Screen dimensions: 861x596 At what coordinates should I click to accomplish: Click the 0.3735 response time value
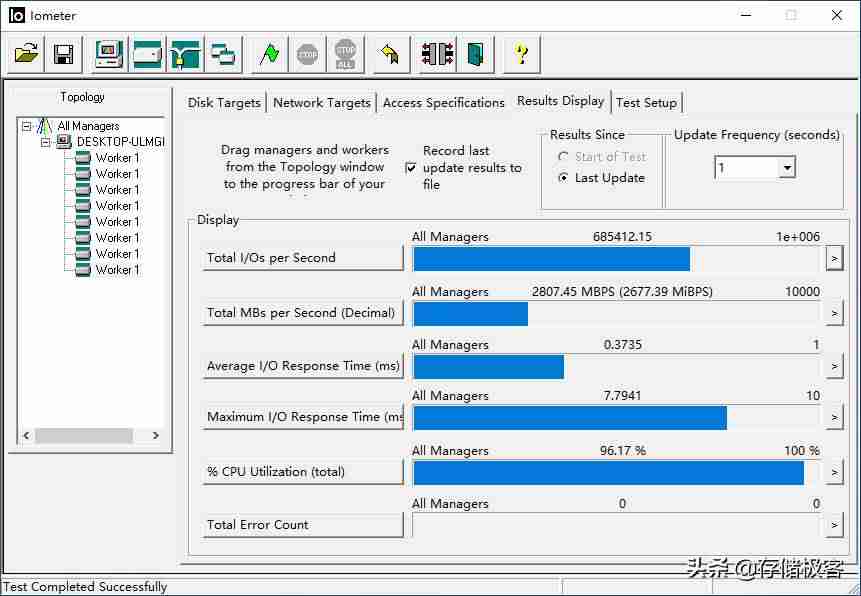622,345
